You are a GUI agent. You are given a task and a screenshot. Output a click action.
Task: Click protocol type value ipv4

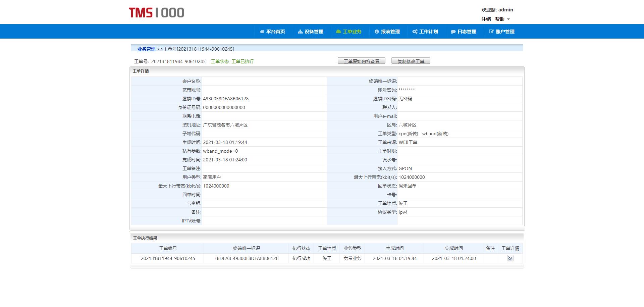point(403,212)
